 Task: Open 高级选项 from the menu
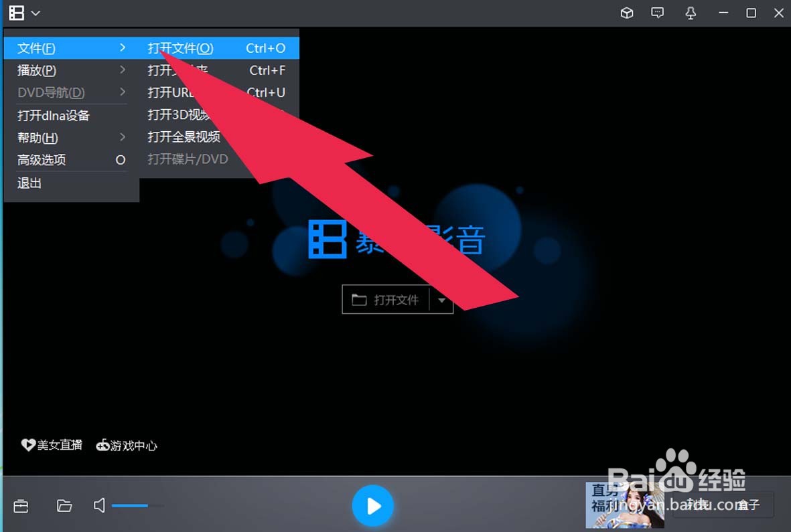[71, 160]
